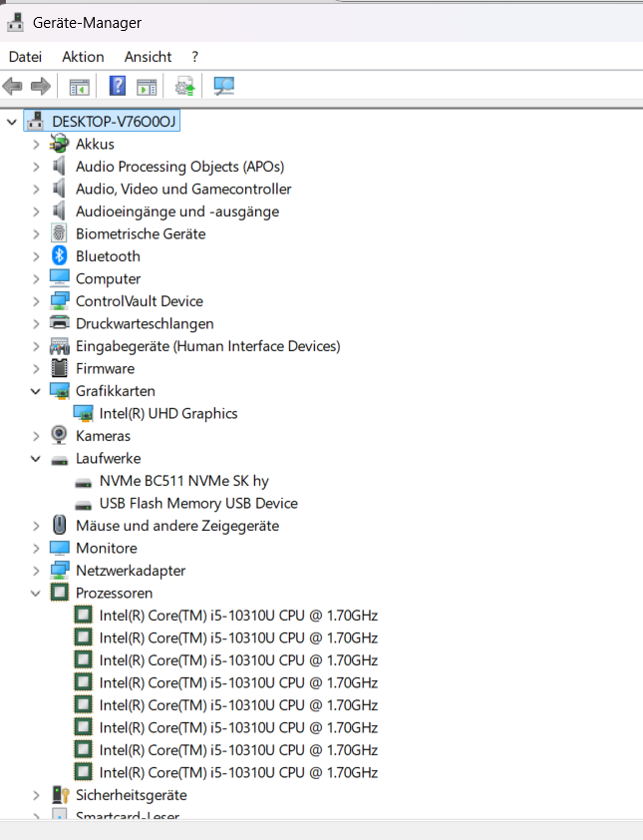Expand the Monitore category
The height and width of the screenshot is (840, 643).
pyautogui.click(x=36, y=549)
